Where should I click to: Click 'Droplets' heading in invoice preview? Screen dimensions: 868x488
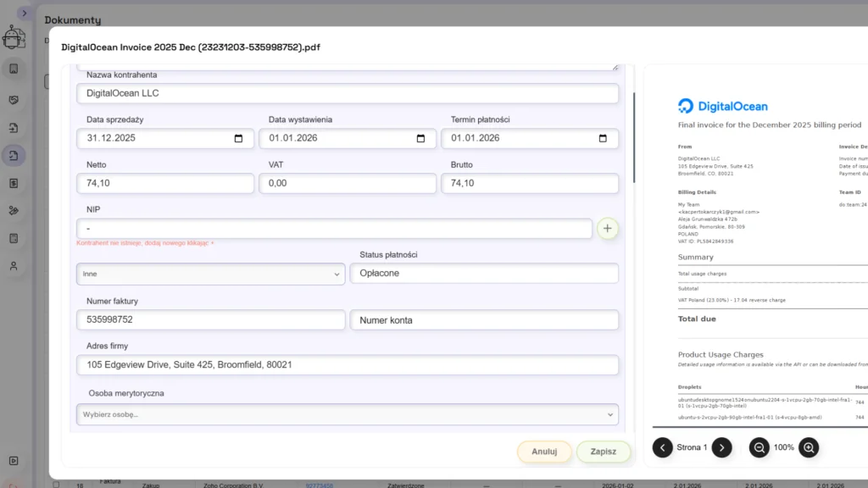pyautogui.click(x=690, y=387)
